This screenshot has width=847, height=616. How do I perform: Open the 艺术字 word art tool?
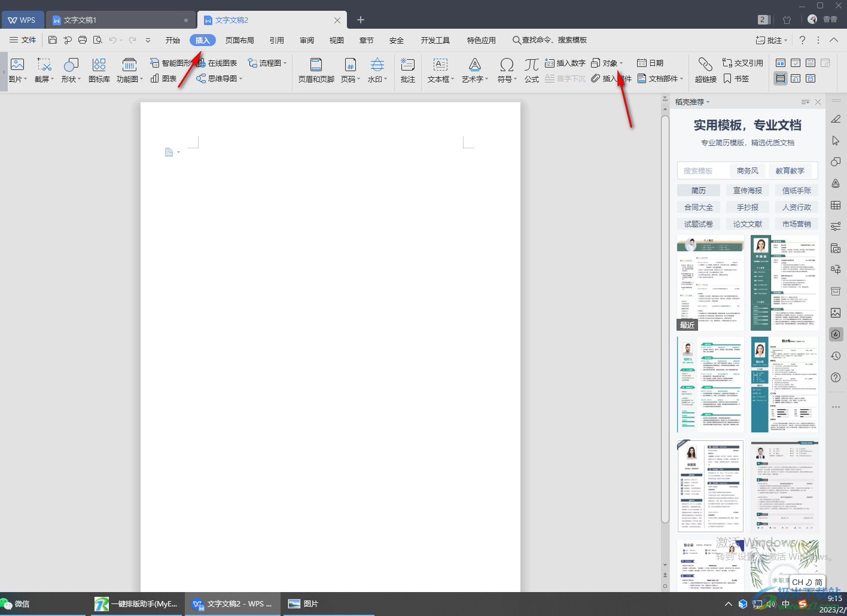(475, 71)
